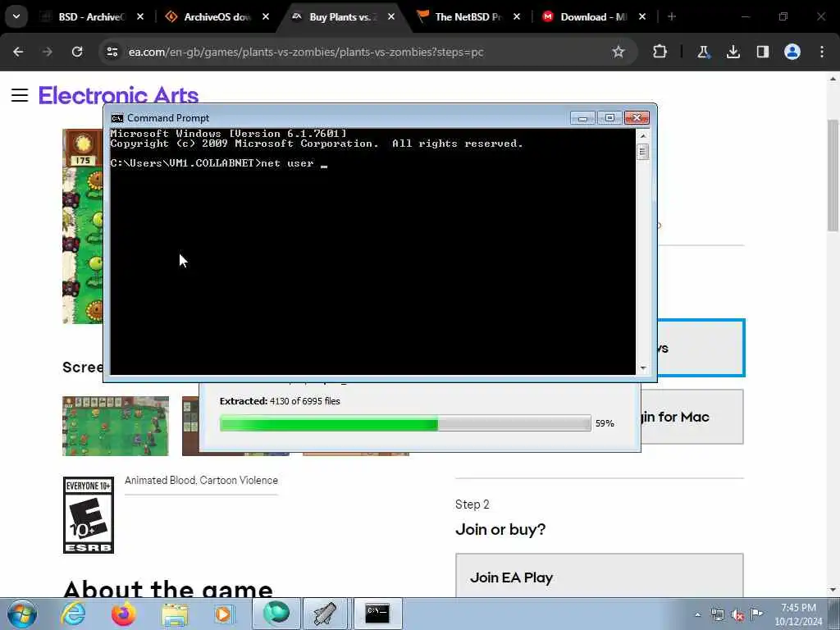Select the Origin for Mac option
Screen dimensions: 840x630
692,417
